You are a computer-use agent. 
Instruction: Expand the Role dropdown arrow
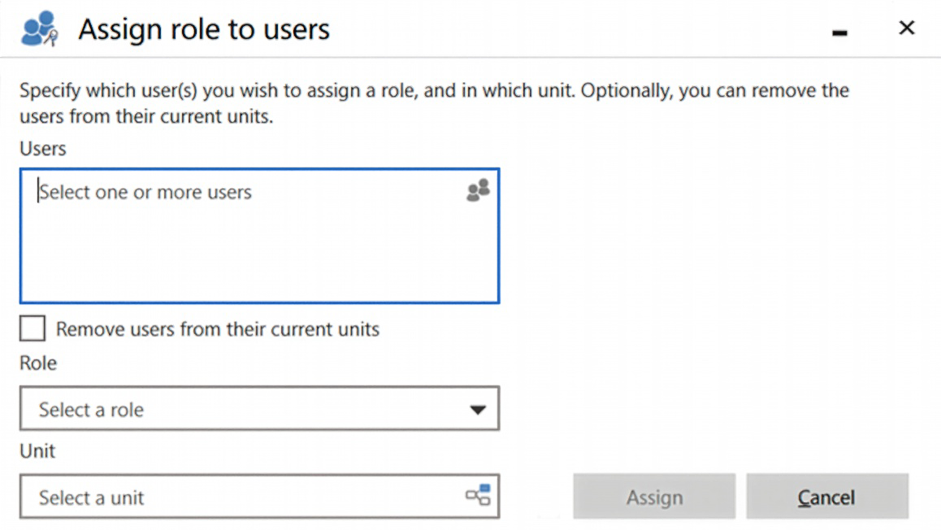click(477, 409)
